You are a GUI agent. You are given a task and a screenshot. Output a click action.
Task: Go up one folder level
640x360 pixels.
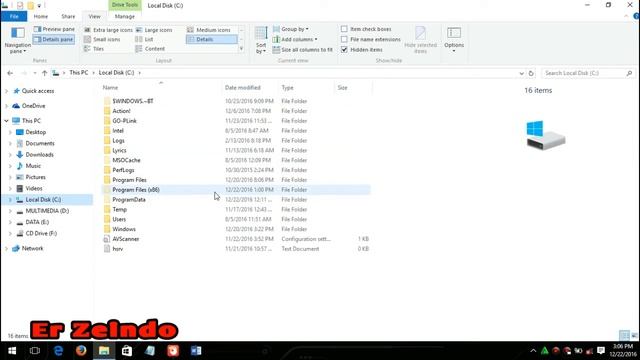pos(44,73)
